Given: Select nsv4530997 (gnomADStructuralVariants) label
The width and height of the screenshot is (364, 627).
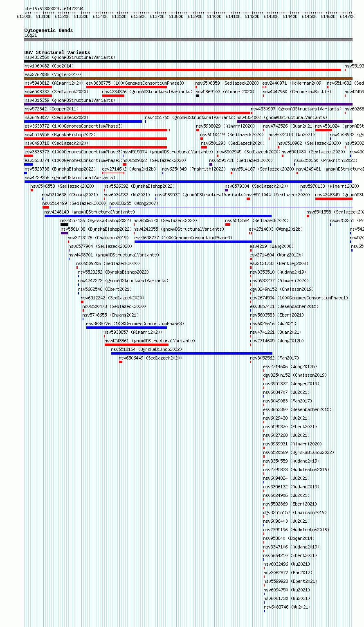Looking at the screenshot, I should 296,109.
